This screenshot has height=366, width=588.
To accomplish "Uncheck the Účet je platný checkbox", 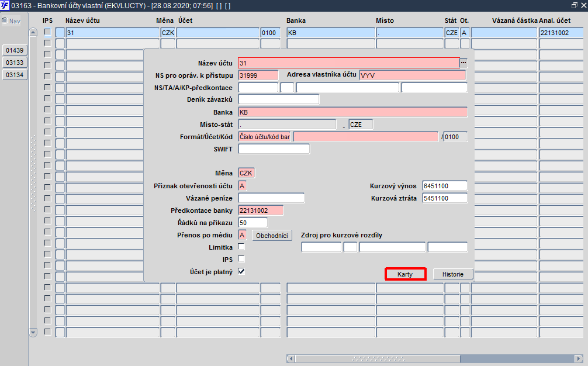I will click(241, 271).
